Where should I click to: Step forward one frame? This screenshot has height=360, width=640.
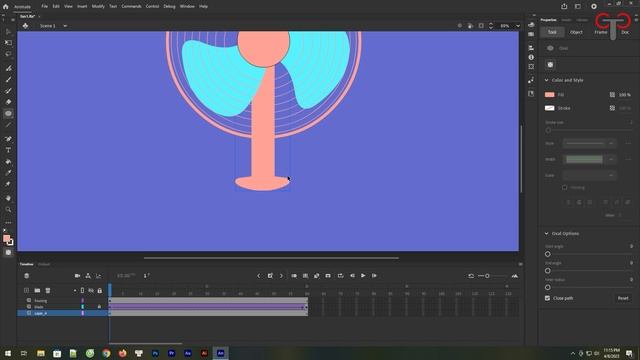pos(374,276)
